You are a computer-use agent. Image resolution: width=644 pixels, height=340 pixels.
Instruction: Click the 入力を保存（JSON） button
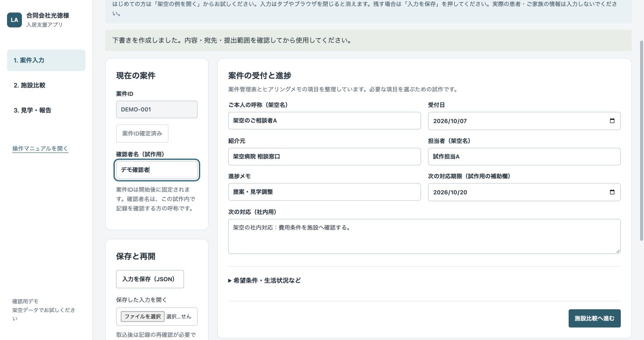pyautogui.click(x=150, y=279)
